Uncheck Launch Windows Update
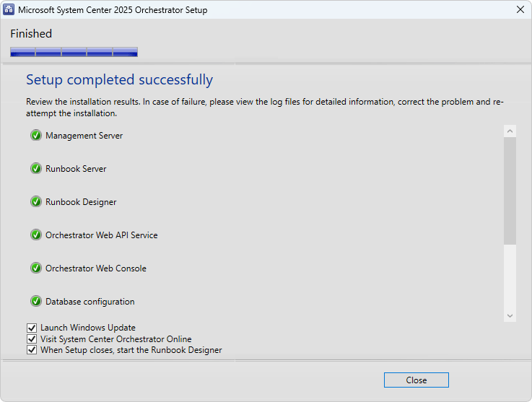This screenshot has width=532, height=402. [x=32, y=328]
